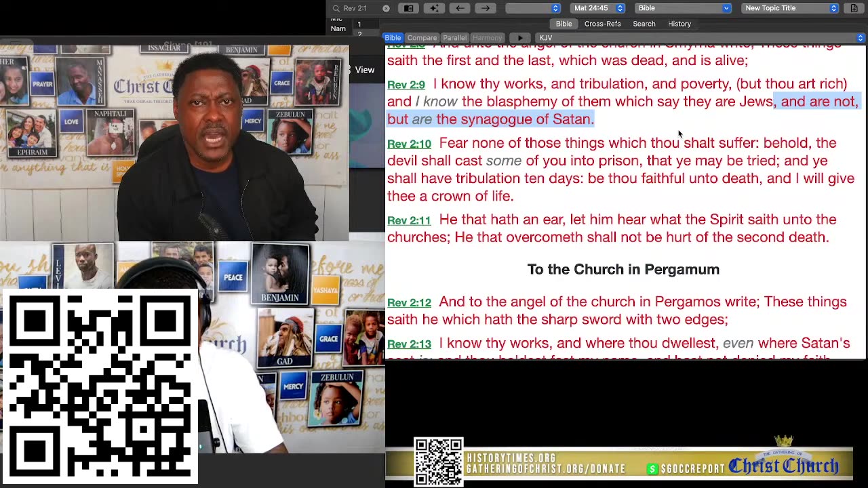Click the sparkle stars toolbar button
Image resolution: width=868 pixels, height=488 pixels.
(x=435, y=8)
